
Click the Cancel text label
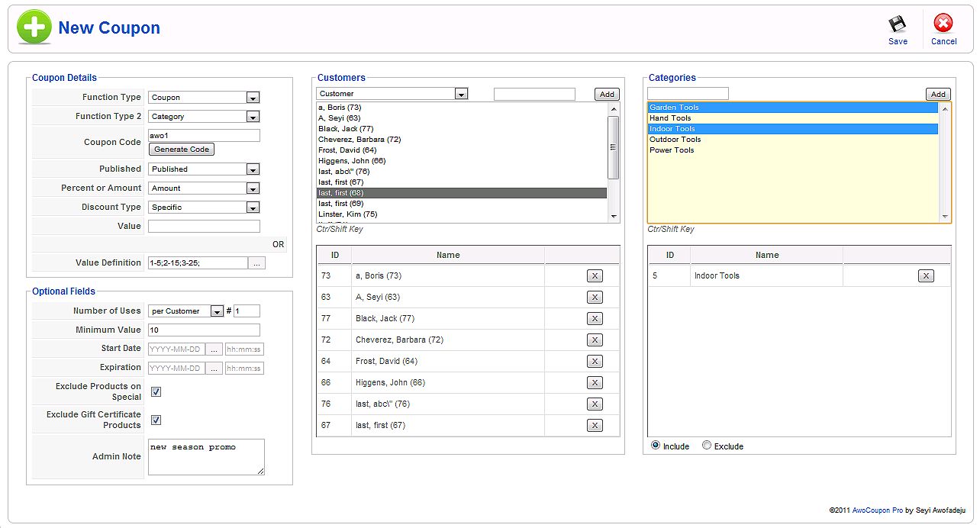943,41
